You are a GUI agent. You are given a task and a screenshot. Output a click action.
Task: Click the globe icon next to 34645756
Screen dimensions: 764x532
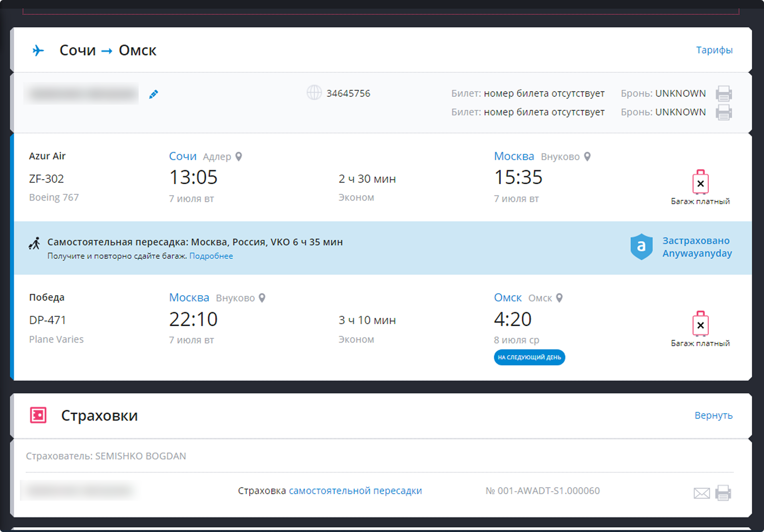(314, 93)
